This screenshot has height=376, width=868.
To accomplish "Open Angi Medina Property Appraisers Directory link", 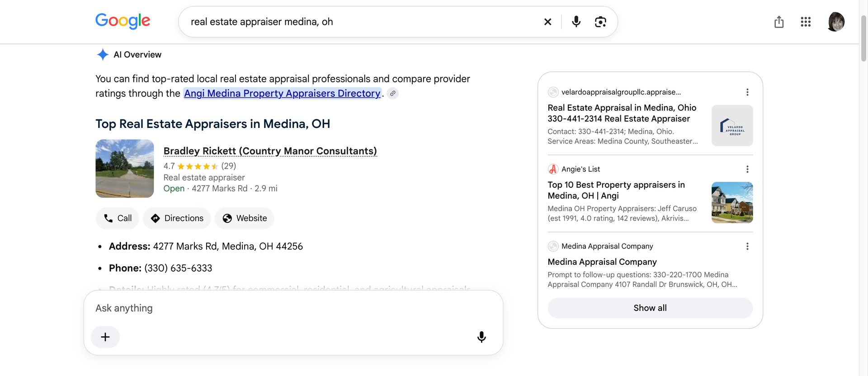I will point(282,93).
